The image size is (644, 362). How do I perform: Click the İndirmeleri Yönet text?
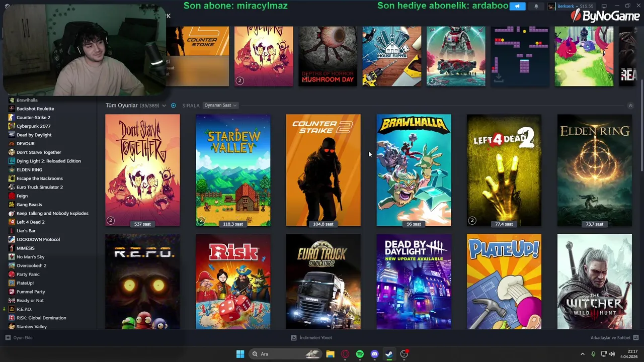pyautogui.click(x=316, y=338)
